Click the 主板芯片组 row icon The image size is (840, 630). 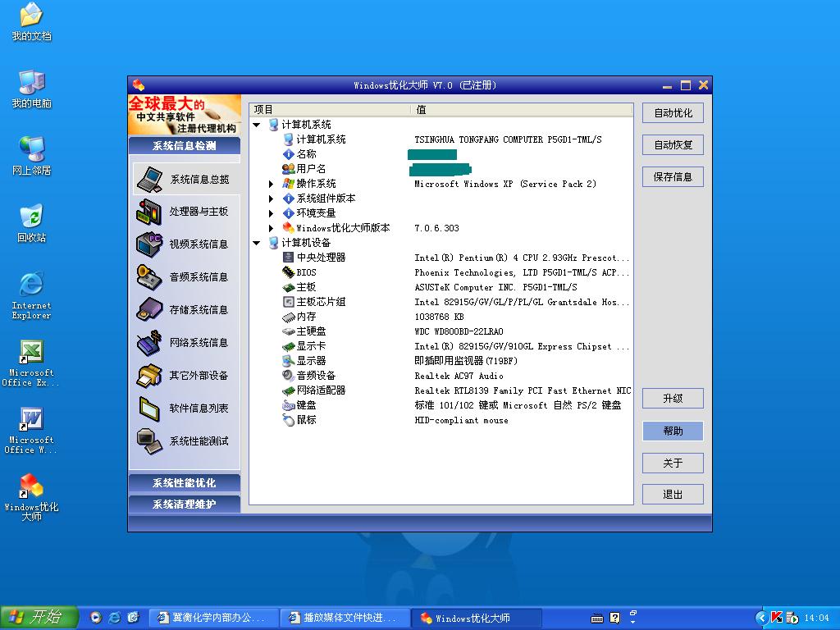pyautogui.click(x=288, y=302)
